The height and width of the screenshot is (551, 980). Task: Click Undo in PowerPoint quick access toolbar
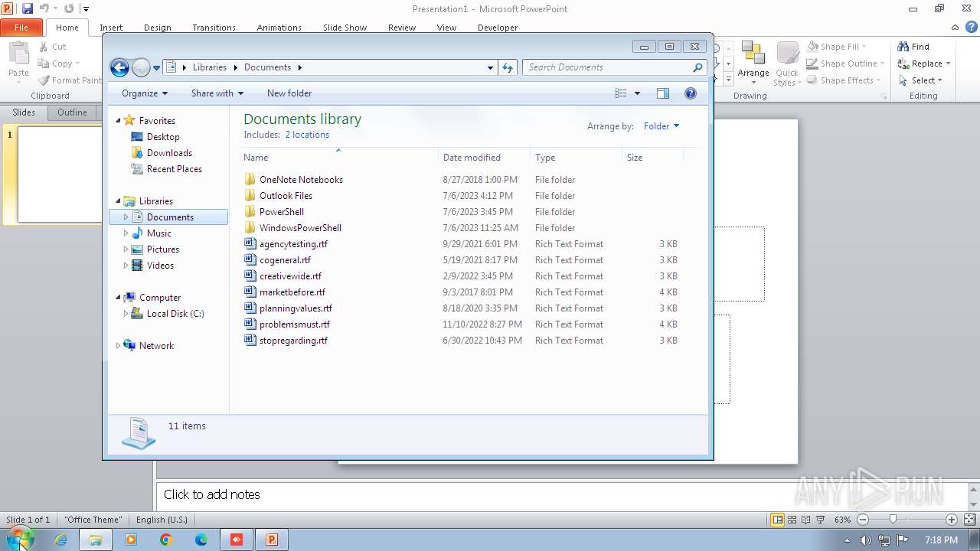(44, 8)
